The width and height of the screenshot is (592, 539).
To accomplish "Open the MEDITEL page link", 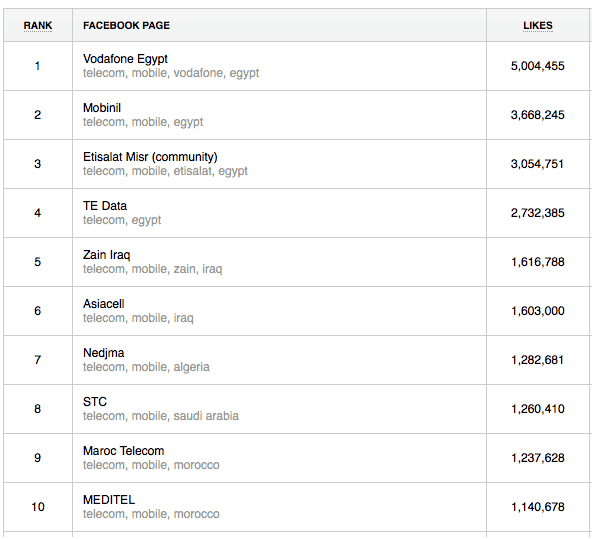I will (x=109, y=500).
